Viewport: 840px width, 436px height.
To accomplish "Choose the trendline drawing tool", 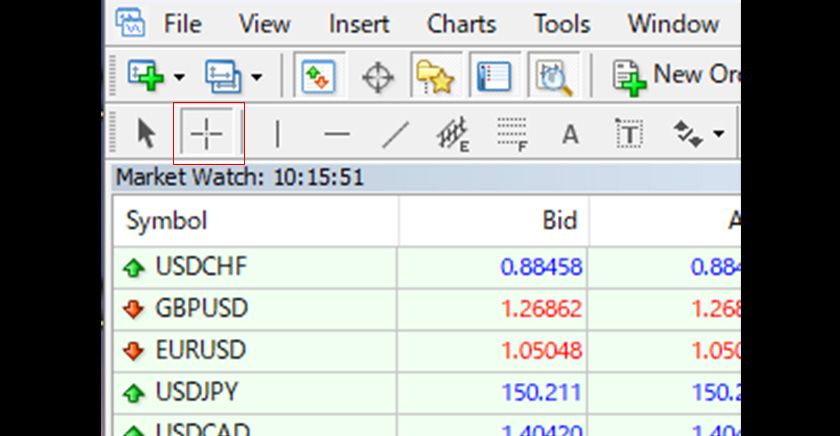I will (x=396, y=134).
